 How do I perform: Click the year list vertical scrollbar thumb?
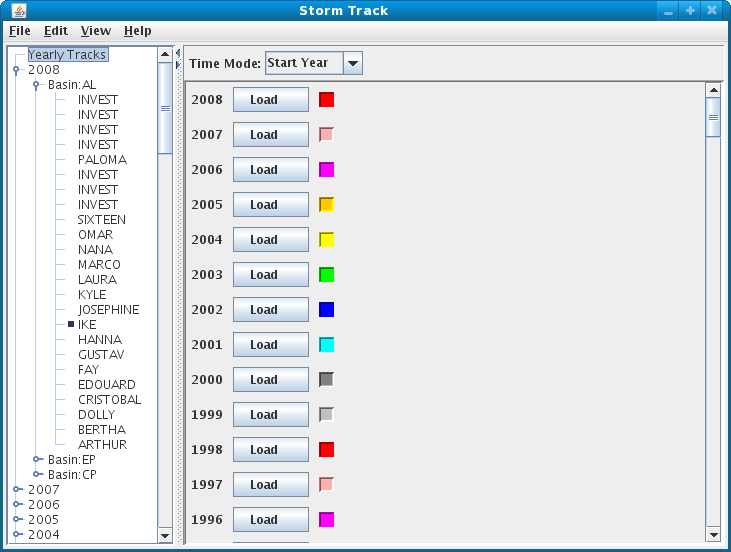point(713,116)
